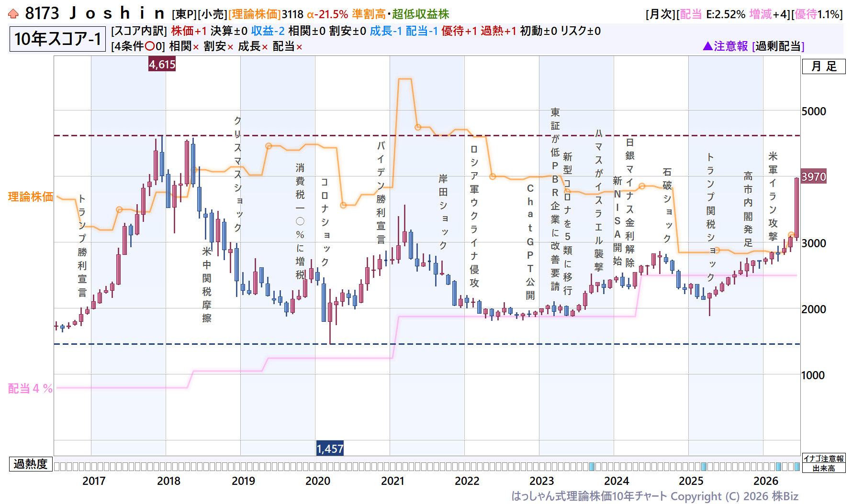852x504 pixels.
Task: Click the red house icon beside 8173
Action: tap(13, 14)
